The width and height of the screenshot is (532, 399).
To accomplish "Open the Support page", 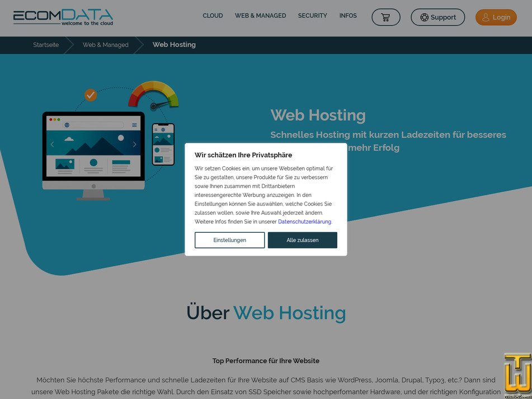I will click(x=437, y=17).
